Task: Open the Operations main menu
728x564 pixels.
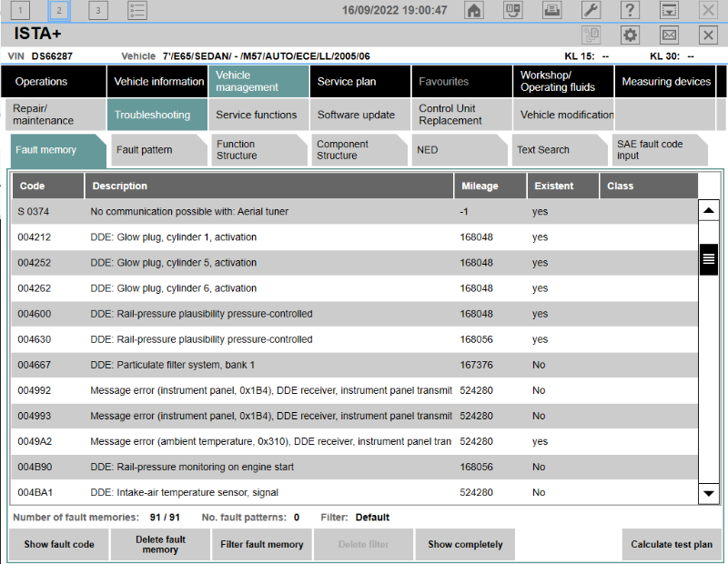Action: (x=54, y=81)
